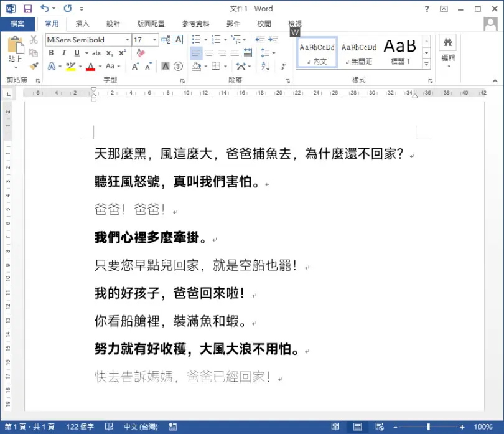Viewport: 504px width, 434px height.
Task: Open proofing status in the status bar
Action: pyautogui.click(x=109, y=427)
